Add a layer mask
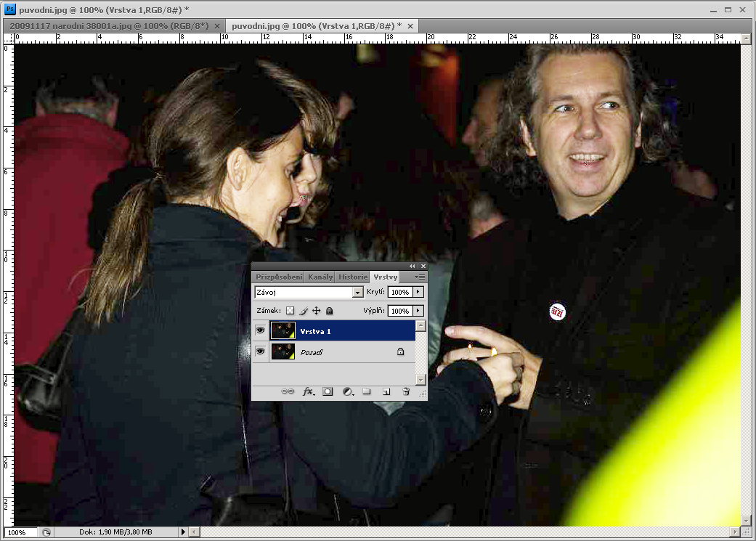 point(328,391)
